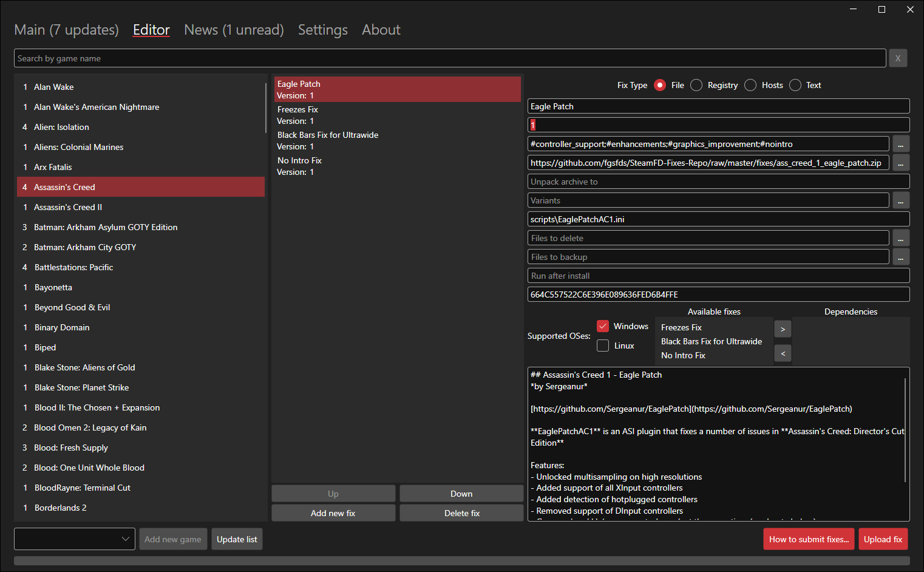Image resolution: width=924 pixels, height=572 pixels.
Task: Select Beyond Good & Evil game
Action: click(141, 307)
